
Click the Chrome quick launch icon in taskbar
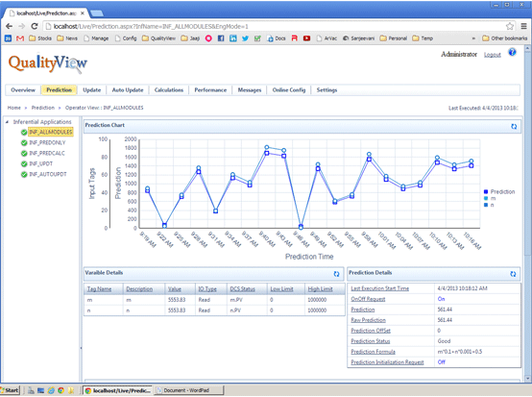pyautogui.click(x=60, y=390)
